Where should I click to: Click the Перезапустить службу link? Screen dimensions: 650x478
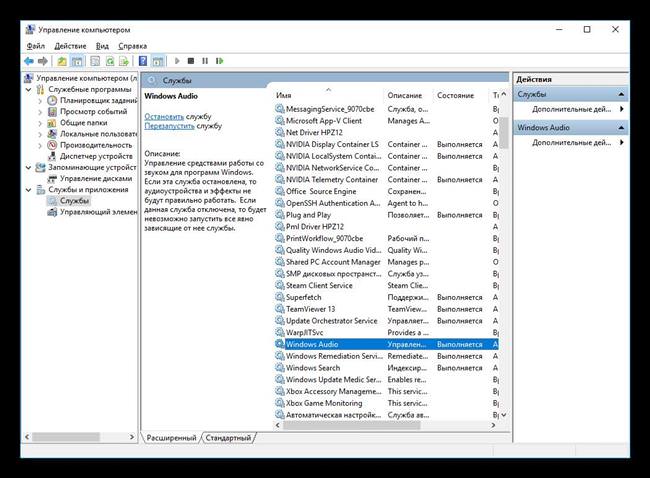click(169, 126)
